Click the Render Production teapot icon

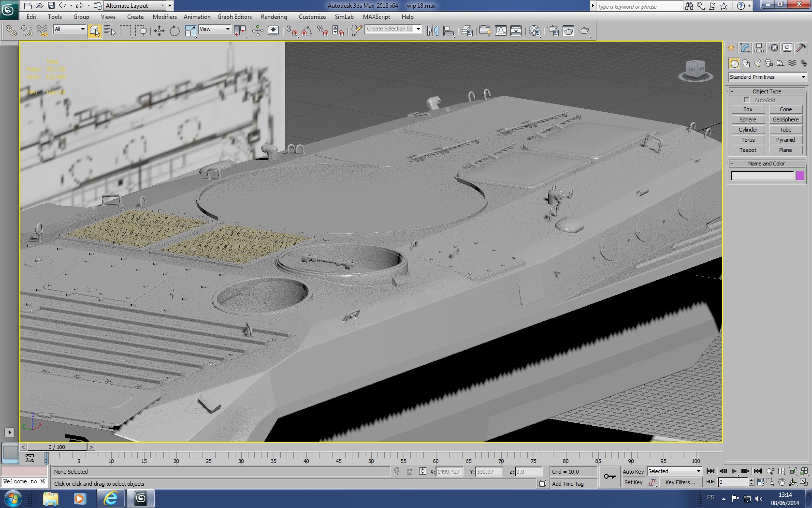(584, 31)
